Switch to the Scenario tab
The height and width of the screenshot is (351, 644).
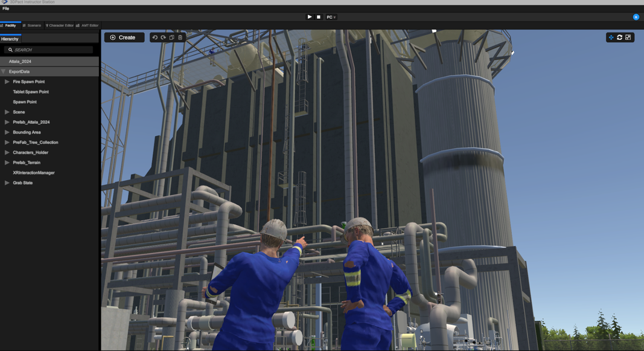(32, 25)
